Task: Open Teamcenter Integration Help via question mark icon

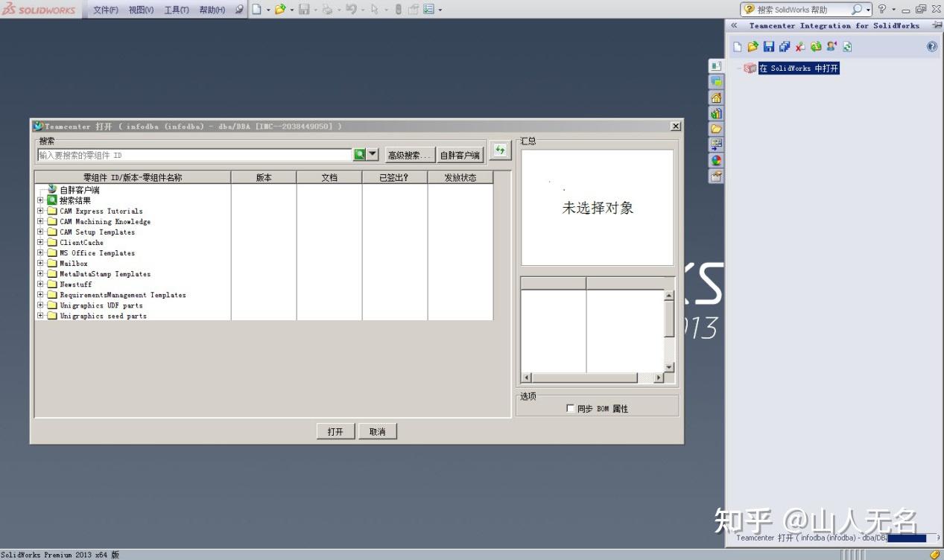Action: coord(931,46)
